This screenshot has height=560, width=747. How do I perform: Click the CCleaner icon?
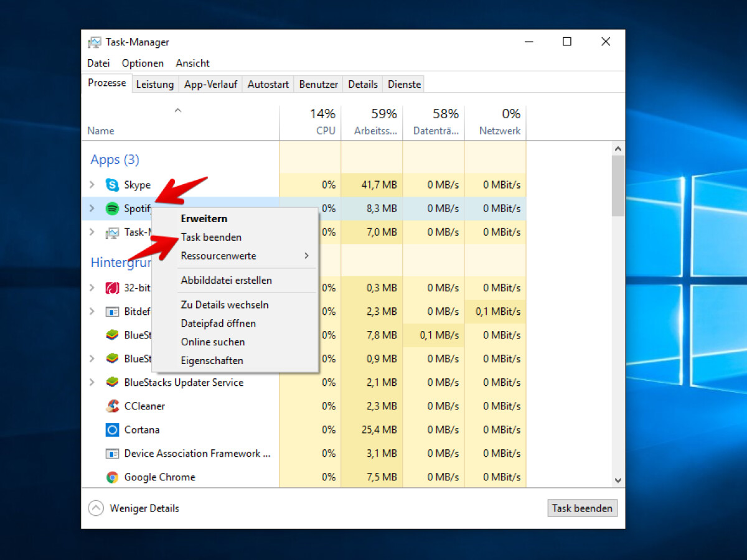coord(112,406)
